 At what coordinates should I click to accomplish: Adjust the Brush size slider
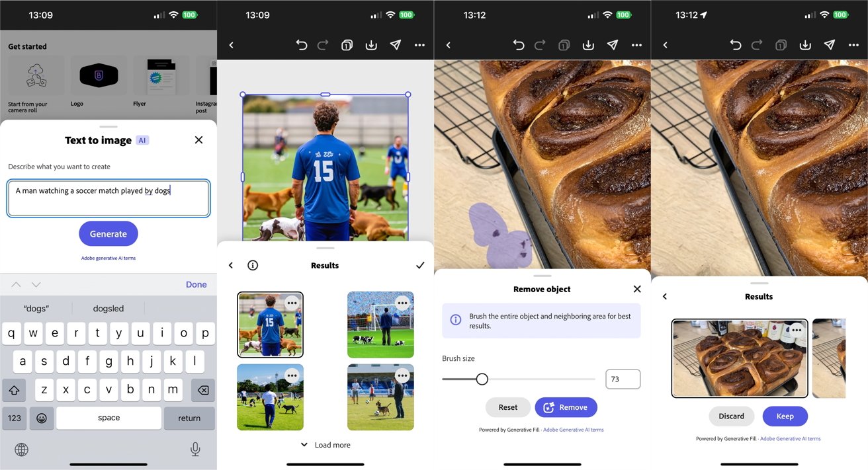pos(482,379)
